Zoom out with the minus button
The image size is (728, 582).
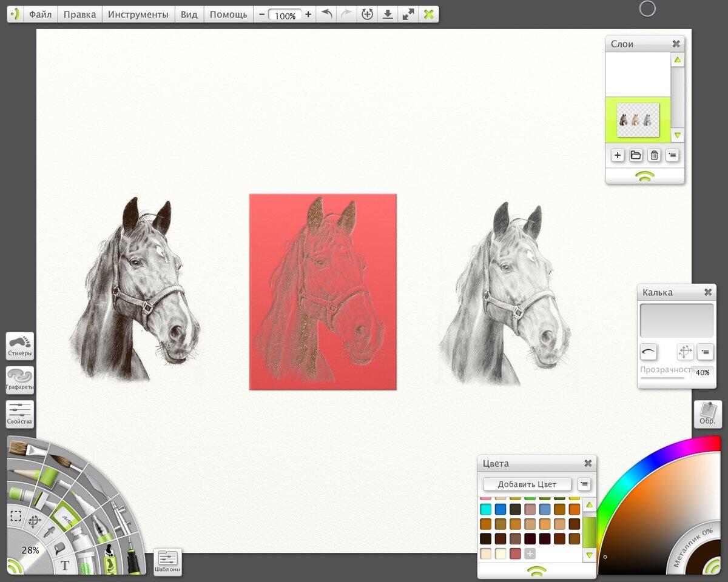(x=261, y=14)
